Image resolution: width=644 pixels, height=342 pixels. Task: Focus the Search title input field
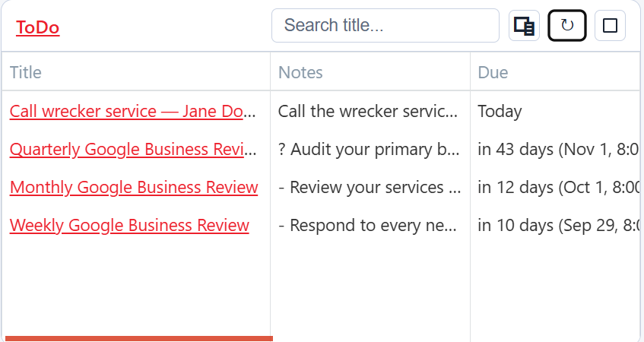(x=385, y=25)
